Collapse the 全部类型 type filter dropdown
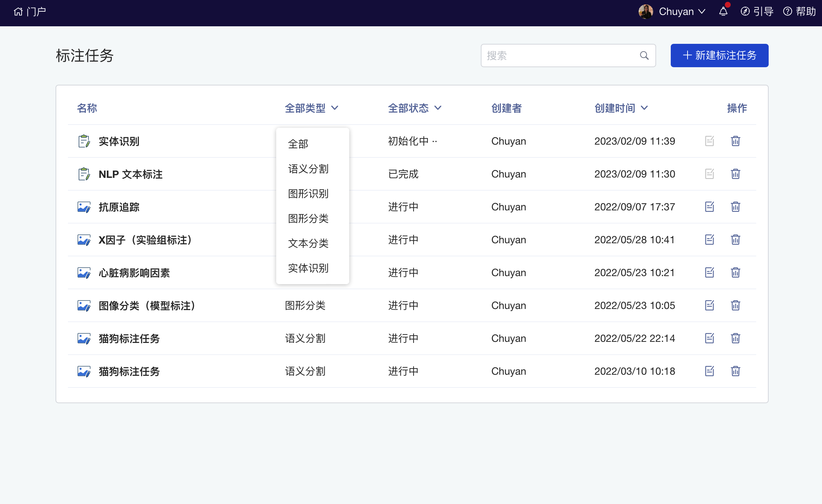The width and height of the screenshot is (822, 504). point(311,108)
